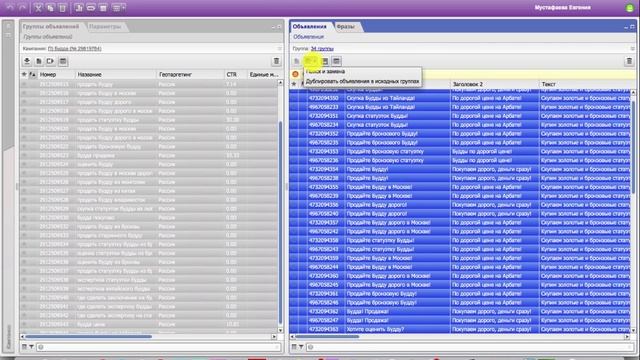Viewport: 640px width, 360px height.
Task: Switch to the Параметры tab
Action: point(105,27)
